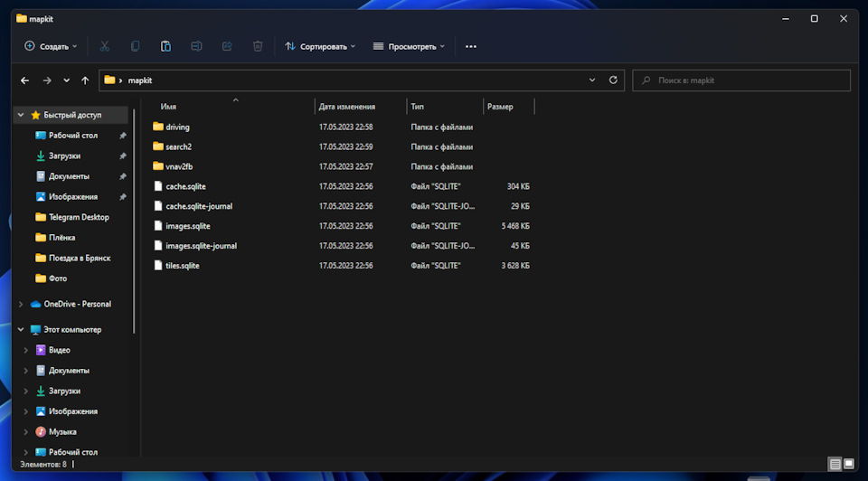Collapse the Этот компьютер node

[x=21, y=330]
